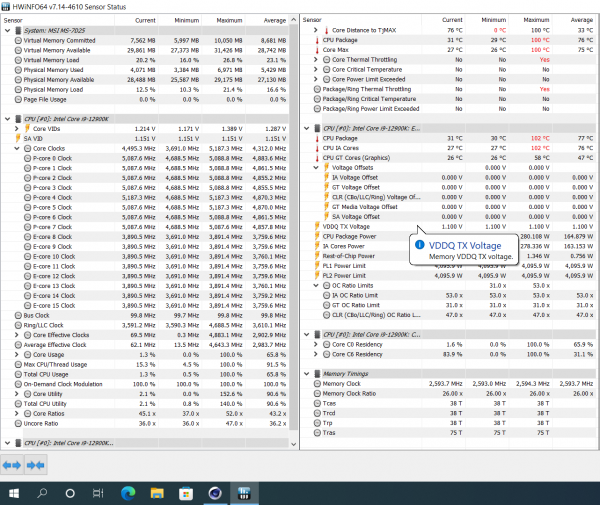The height and width of the screenshot is (505, 600).
Task: Click the icon beside Tcas timing row
Action: [x=317, y=403]
